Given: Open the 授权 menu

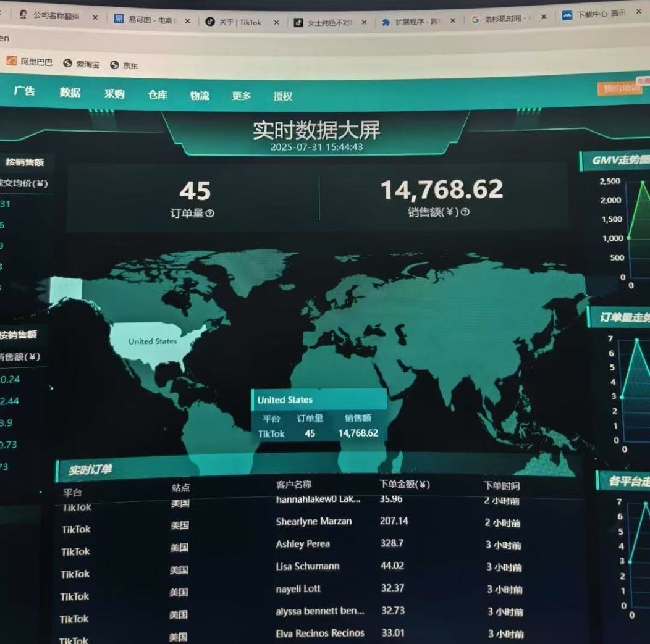Looking at the screenshot, I should (283, 96).
